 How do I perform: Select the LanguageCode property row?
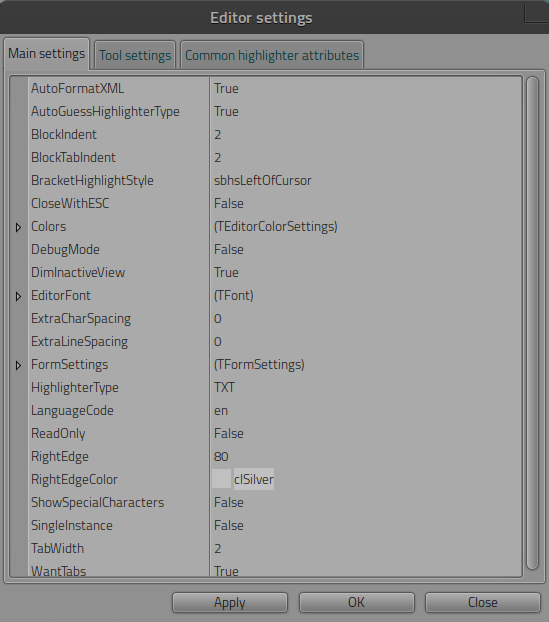point(266,411)
